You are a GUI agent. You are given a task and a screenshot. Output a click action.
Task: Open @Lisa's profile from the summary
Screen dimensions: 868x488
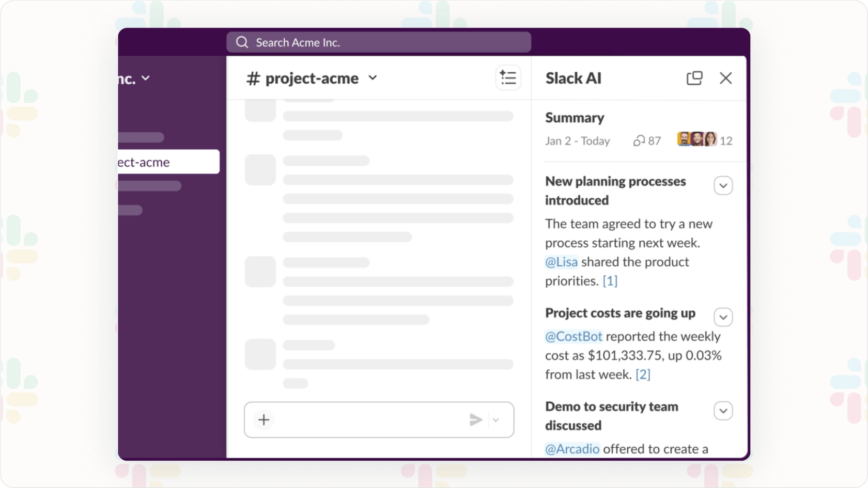561,262
